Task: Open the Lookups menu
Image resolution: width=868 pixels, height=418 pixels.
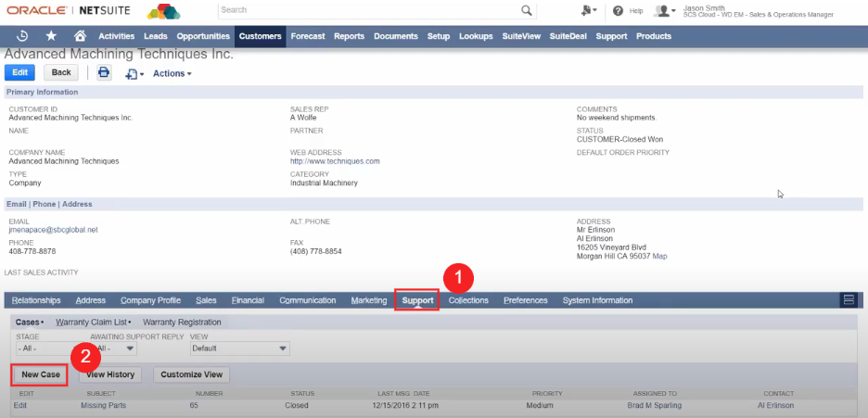Action: pyautogui.click(x=476, y=36)
